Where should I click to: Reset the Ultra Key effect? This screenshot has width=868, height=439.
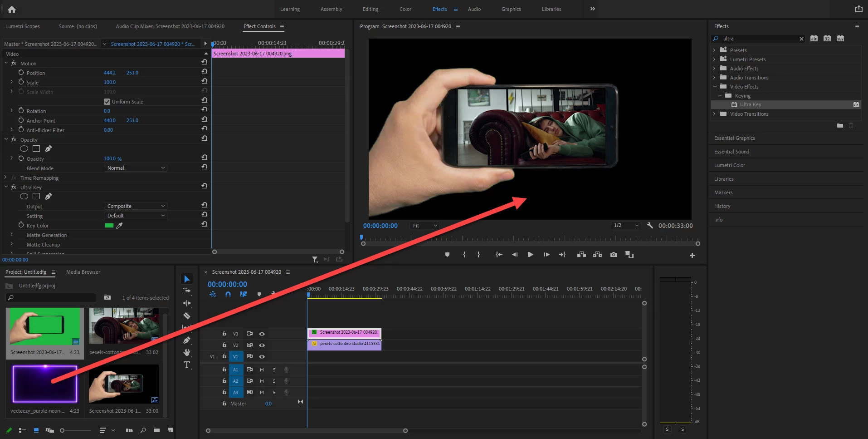point(205,186)
